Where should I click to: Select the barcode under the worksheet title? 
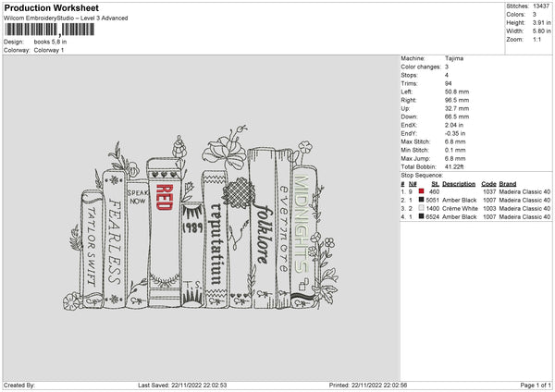point(49,30)
